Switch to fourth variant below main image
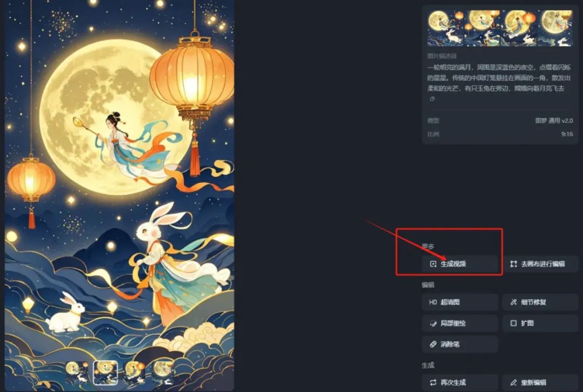The height and width of the screenshot is (392, 583). pyautogui.click(x=162, y=372)
